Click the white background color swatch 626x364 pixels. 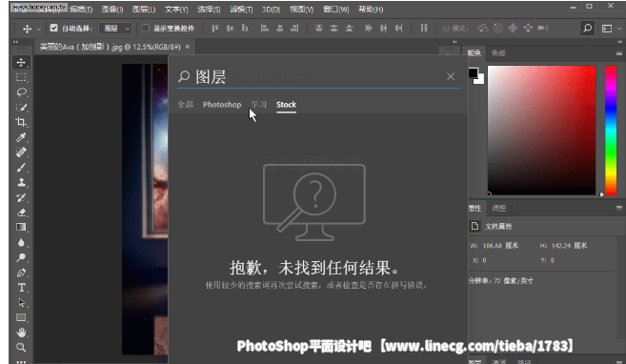480,79
